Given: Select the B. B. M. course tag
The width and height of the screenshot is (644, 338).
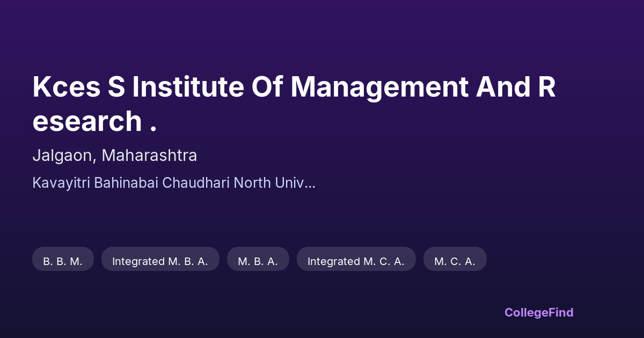Looking at the screenshot, I should 63,261.
